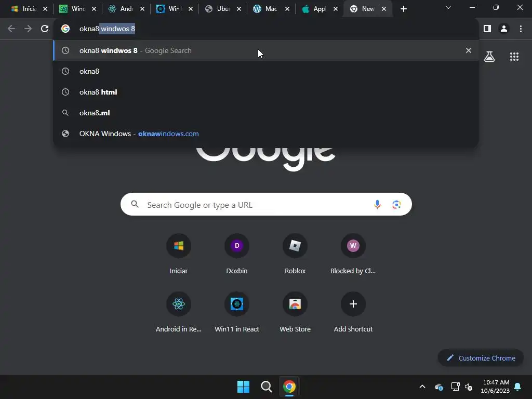
Task: Open the notification bell in the tray
Action: tap(518, 387)
